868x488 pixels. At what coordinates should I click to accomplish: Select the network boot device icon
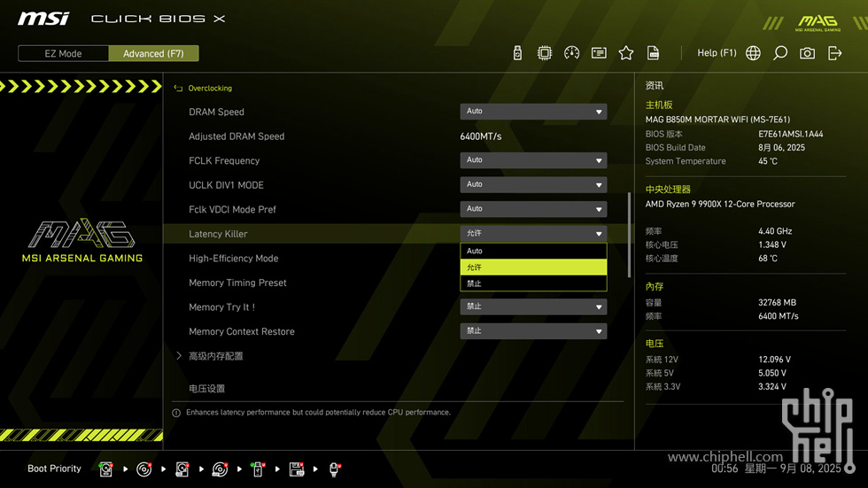[335, 469]
